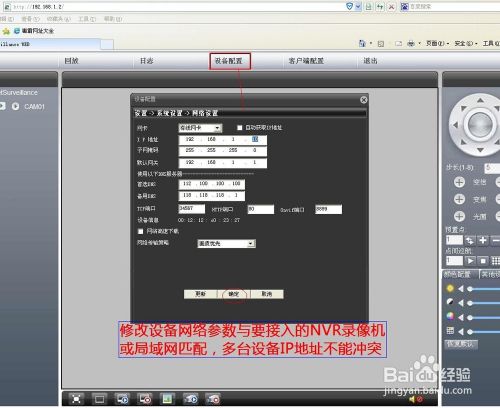Image resolution: width=500 pixels, height=408 pixels.
Task: Click the browser favorites star icon
Action: [6, 31]
